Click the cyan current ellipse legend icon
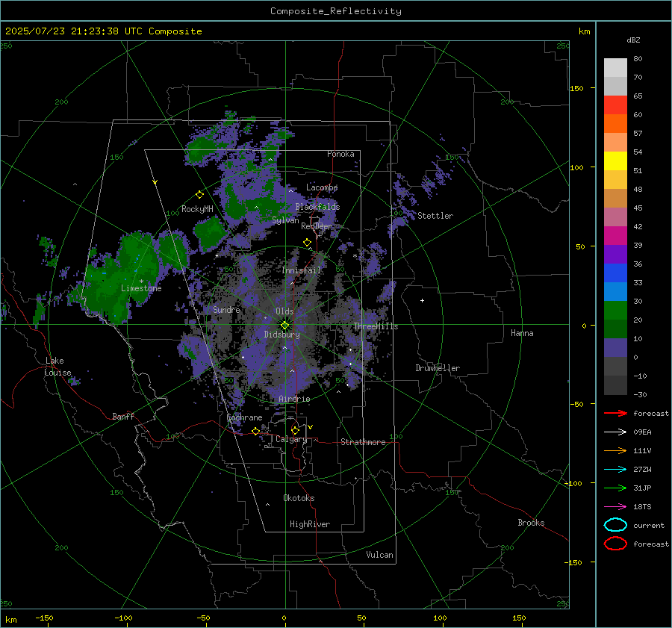Image resolution: width=672 pixels, height=628 pixels. (x=615, y=525)
